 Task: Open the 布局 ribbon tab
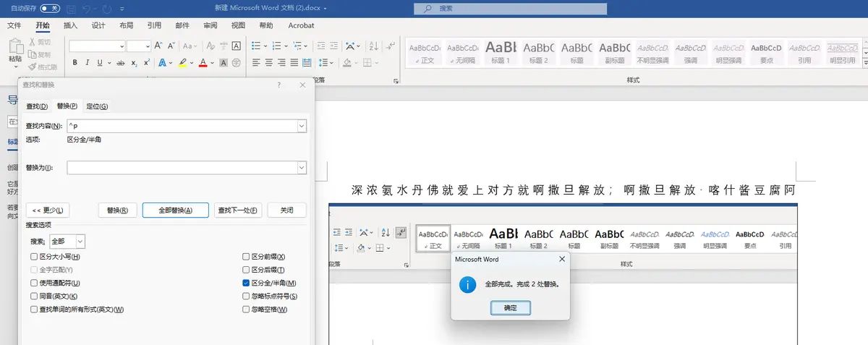(x=127, y=25)
